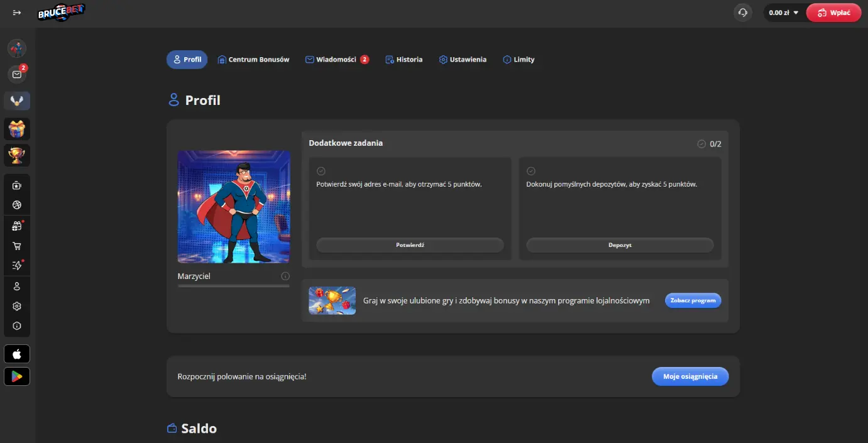Click the Google Play download icon

[x=17, y=376]
